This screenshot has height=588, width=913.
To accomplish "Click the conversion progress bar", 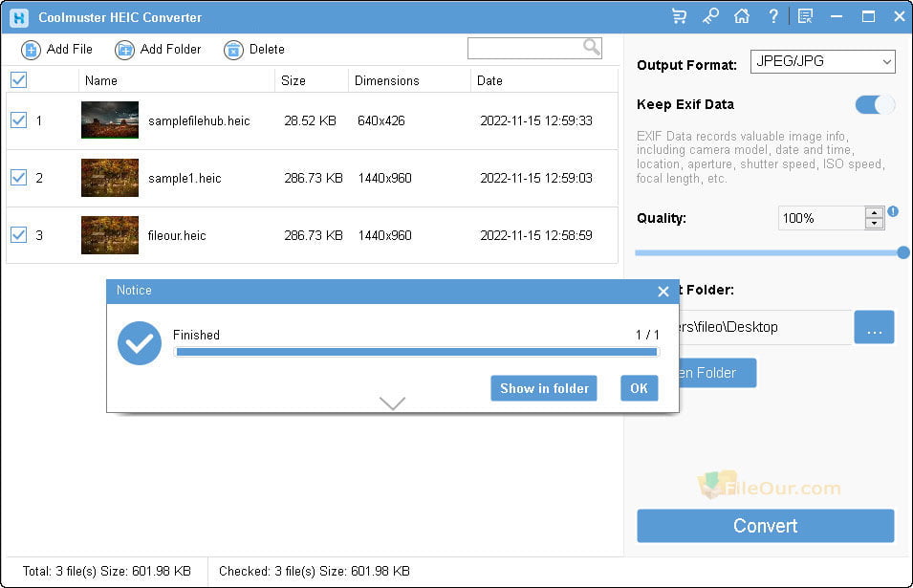I will click(x=416, y=352).
